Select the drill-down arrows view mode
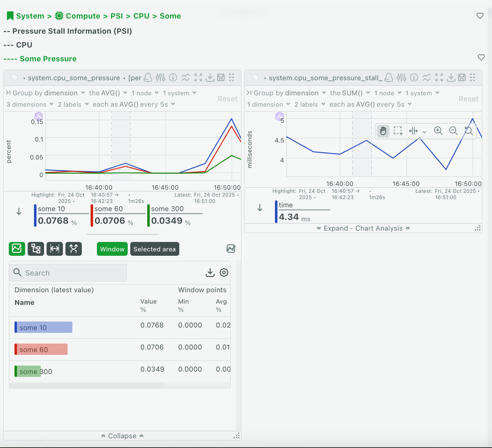 tap(74, 249)
